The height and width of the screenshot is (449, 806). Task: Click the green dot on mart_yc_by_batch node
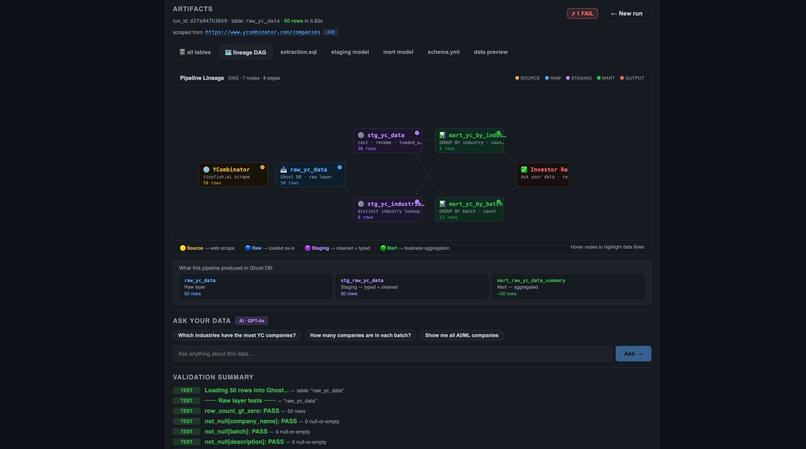(x=499, y=202)
